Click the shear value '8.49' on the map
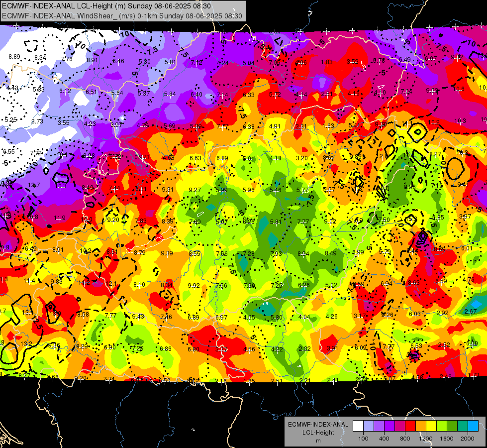The width and height of the screenshot is (487, 448). tap(330, 253)
